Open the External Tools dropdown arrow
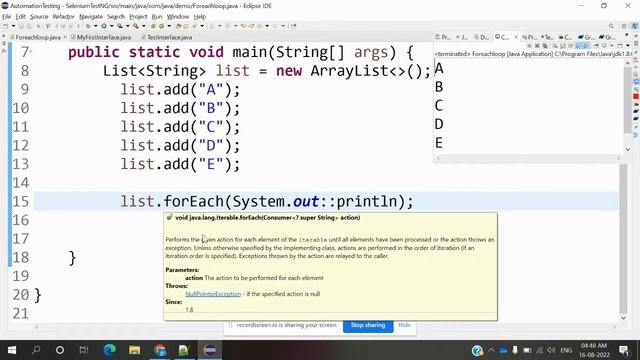 pos(144,26)
